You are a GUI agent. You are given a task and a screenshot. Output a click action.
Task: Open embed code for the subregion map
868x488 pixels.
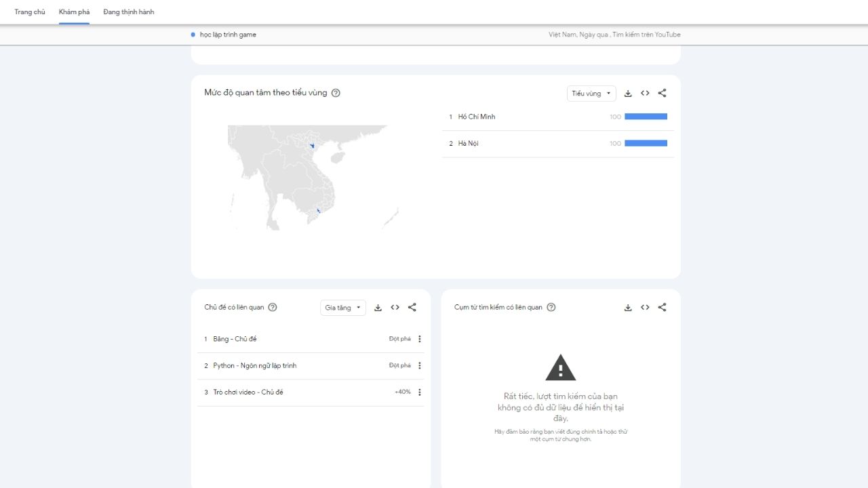(644, 93)
